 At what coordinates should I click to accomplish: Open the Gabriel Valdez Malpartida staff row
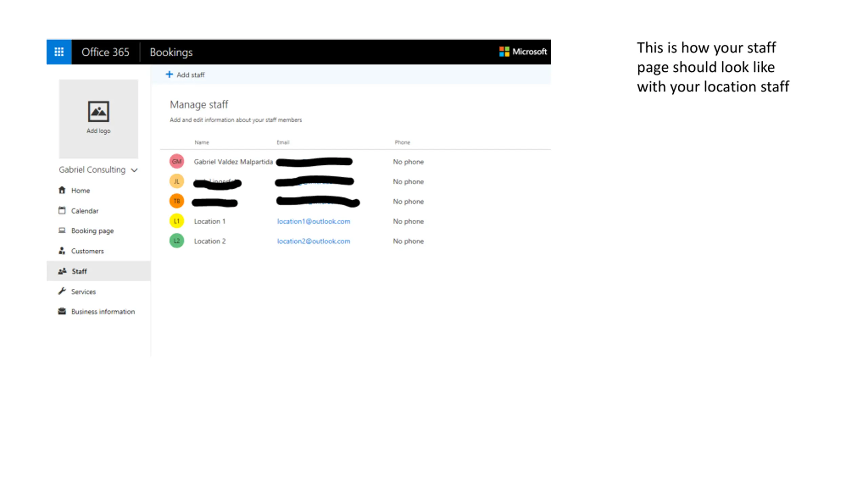tap(233, 162)
